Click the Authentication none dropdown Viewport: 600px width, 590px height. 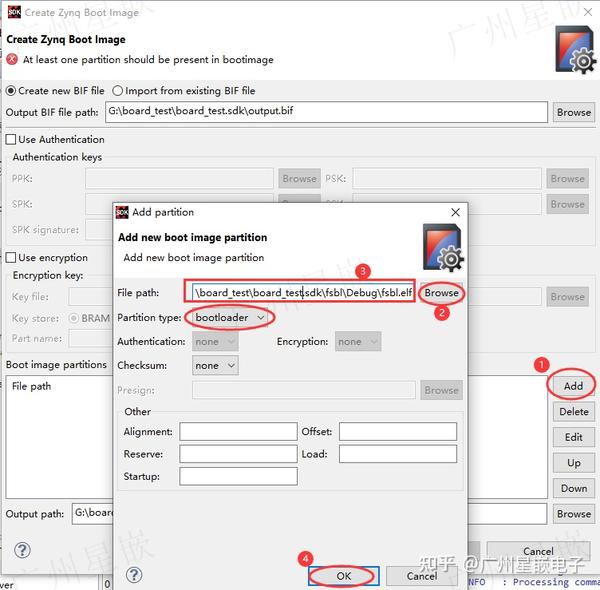(x=215, y=342)
